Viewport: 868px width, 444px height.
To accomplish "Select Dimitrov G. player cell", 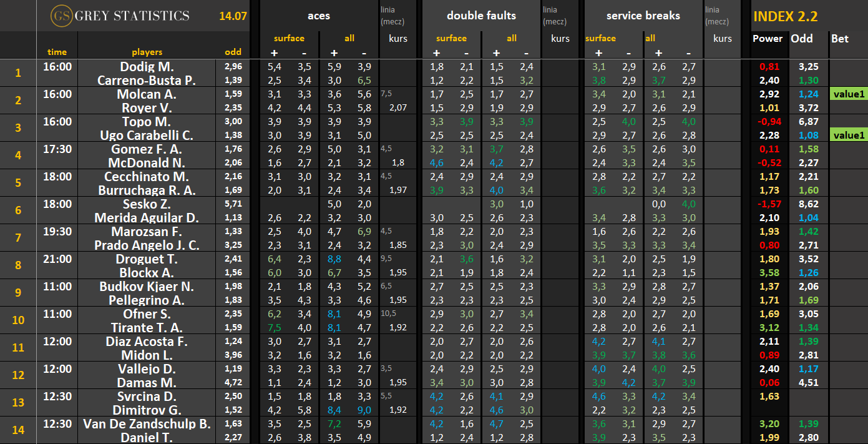I will [147, 410].
